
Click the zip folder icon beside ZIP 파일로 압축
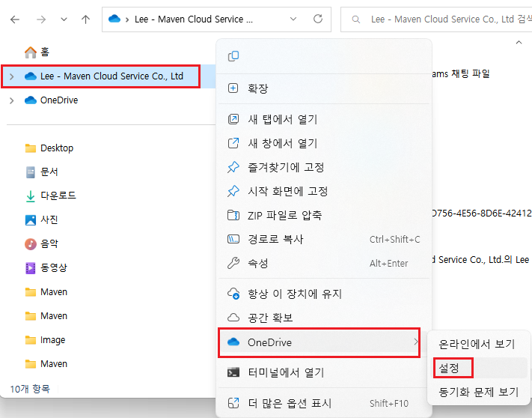(233, 215)
